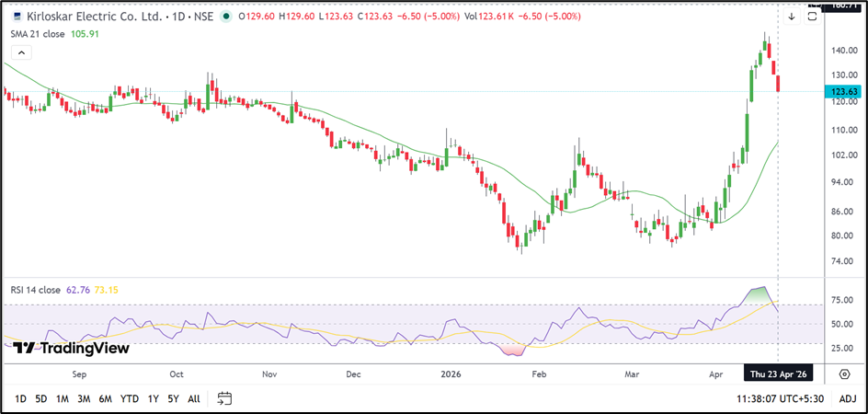Image resolution: width=868 pixels, height=414 pixels.
Task: Click the TradingView logo
Action: point(71,348)
